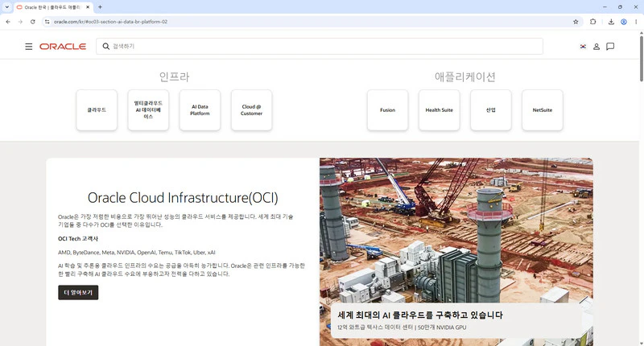The height and width of the screenshot is (346, 644).
Task: Open the Chrome profile avatar
Action: point(624,22)
